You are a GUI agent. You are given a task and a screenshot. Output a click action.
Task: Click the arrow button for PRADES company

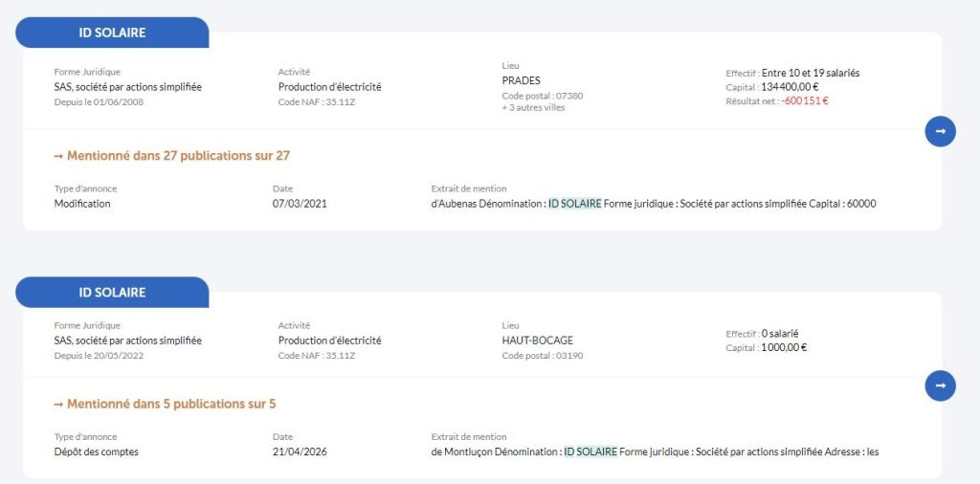point(940,131)
